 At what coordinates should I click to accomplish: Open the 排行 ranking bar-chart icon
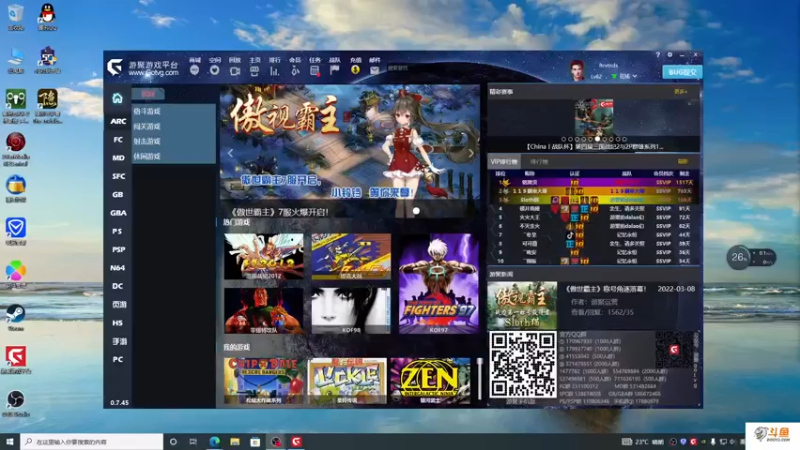coord(274,71)
